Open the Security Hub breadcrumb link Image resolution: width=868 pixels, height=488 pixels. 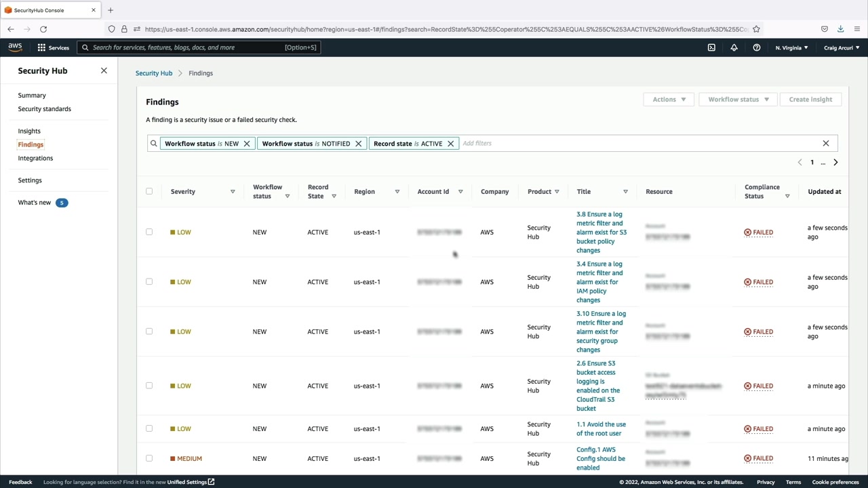[x=154, y=73]
